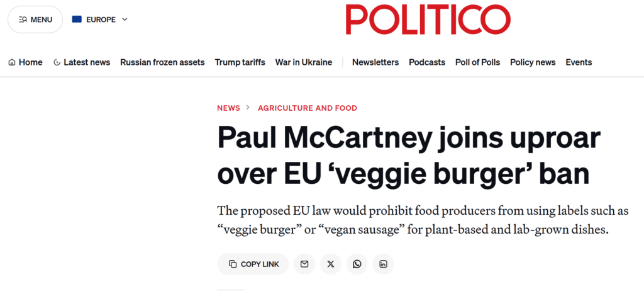Open Russian frozen assets topic
Viewport: 644px width, 301px height.
click(x=162, y=62)
